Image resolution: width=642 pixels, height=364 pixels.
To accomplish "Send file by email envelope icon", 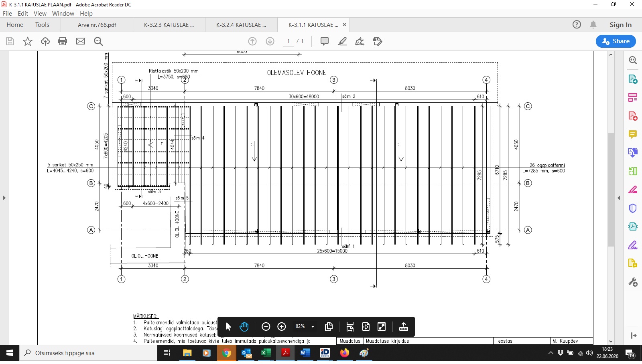I will point(81,41).
